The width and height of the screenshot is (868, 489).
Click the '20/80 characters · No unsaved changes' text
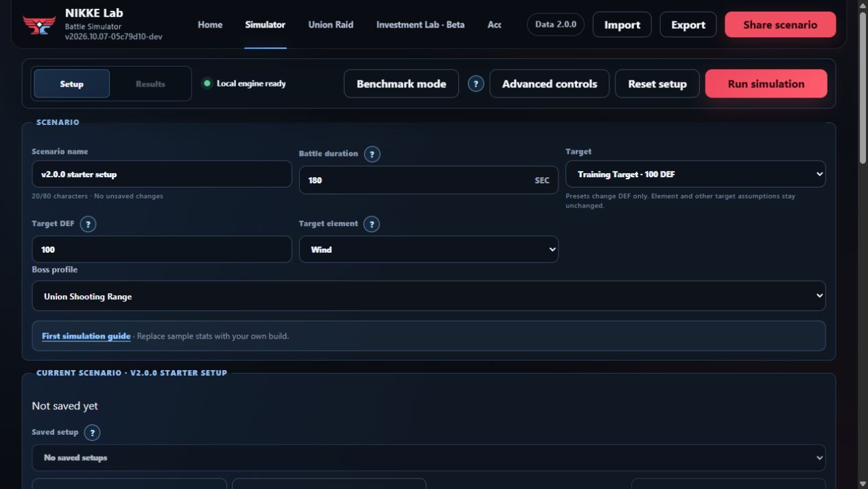[97, 196]
